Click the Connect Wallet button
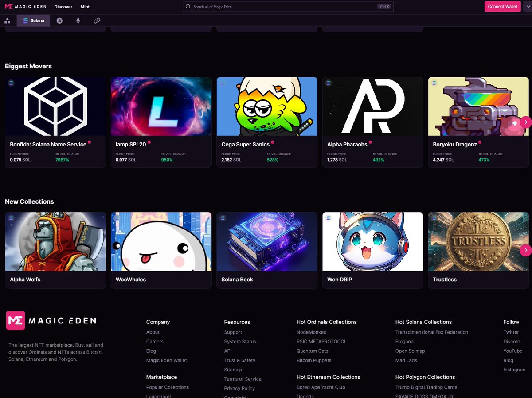 pyautogui.click(x=502, y=7)
